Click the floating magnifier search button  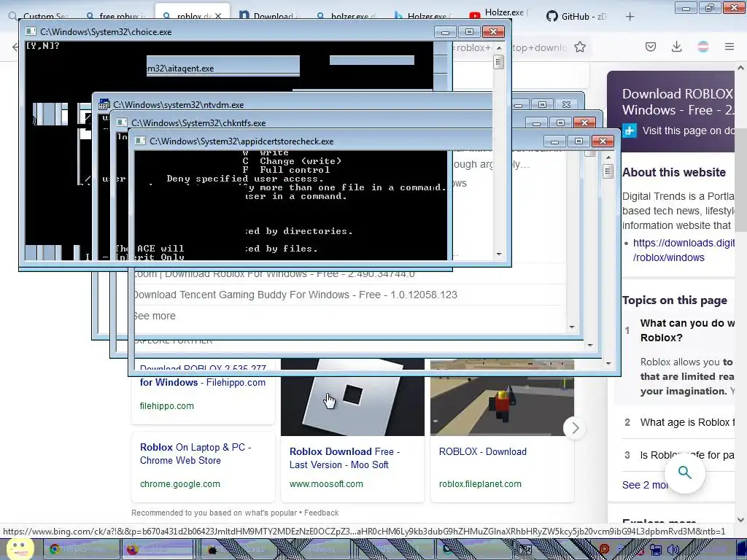(x=684, y=472)
